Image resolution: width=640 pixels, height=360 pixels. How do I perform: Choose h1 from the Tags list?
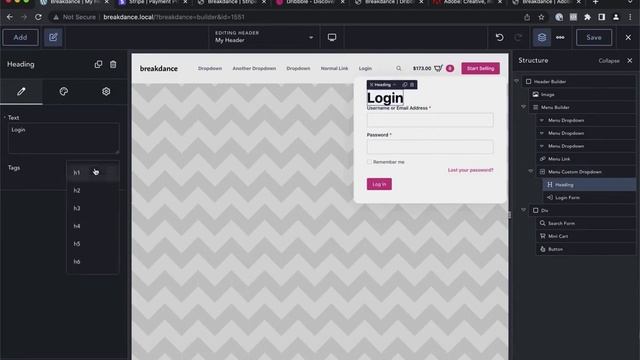[93, 173]
